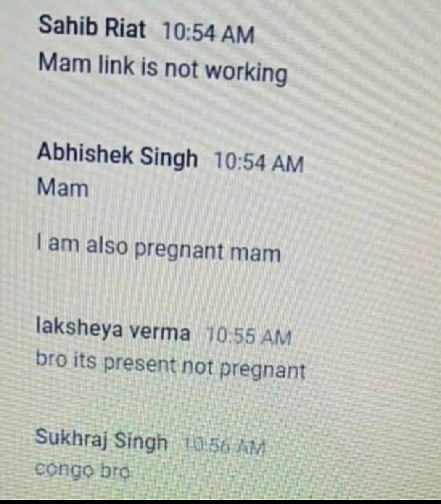This screenshot has width=441, height=504.
Task: Open Abhishek Singh's sender name
Action: tap(117, 157)
